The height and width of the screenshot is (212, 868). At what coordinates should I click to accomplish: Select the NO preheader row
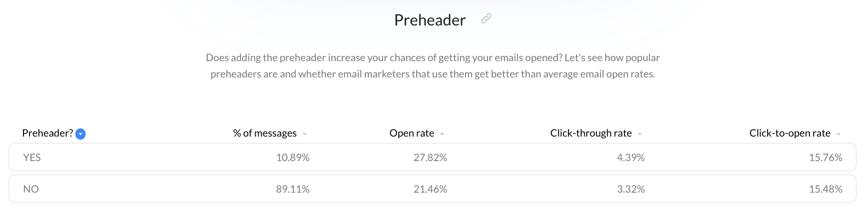(x=432, y=189)
